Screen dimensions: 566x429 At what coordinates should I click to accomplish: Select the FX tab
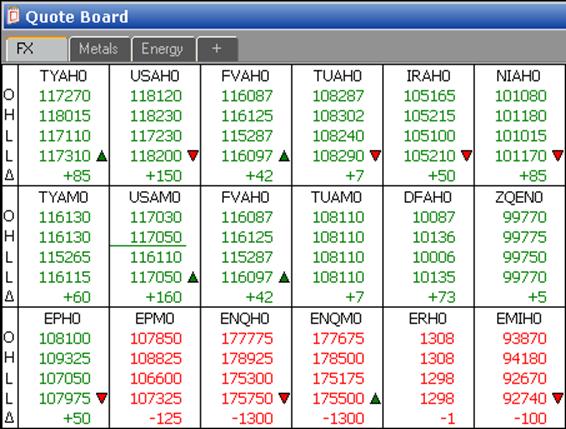point(37,49)
